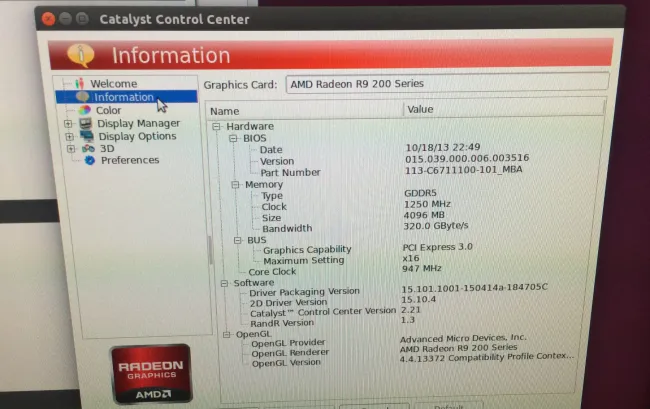
Task: Click the value 320.0 GByte/s
Action: [x=436, y=226]
